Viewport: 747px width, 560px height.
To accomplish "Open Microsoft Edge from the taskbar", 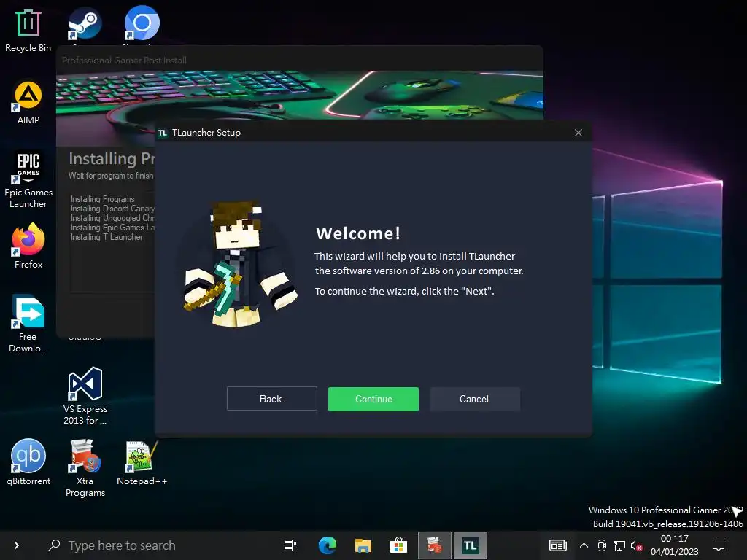I will (328, 545).
